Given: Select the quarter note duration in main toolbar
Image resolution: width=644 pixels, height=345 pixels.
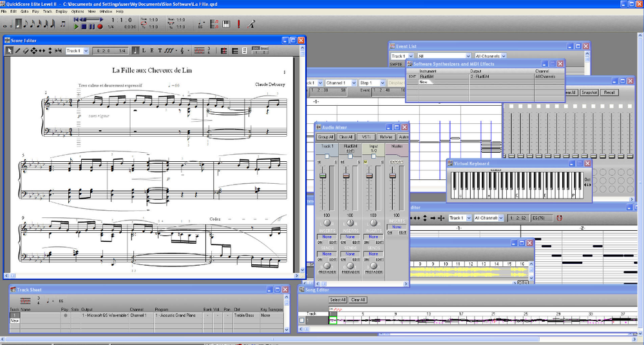Looking at the screenshot, I should 19,24.
